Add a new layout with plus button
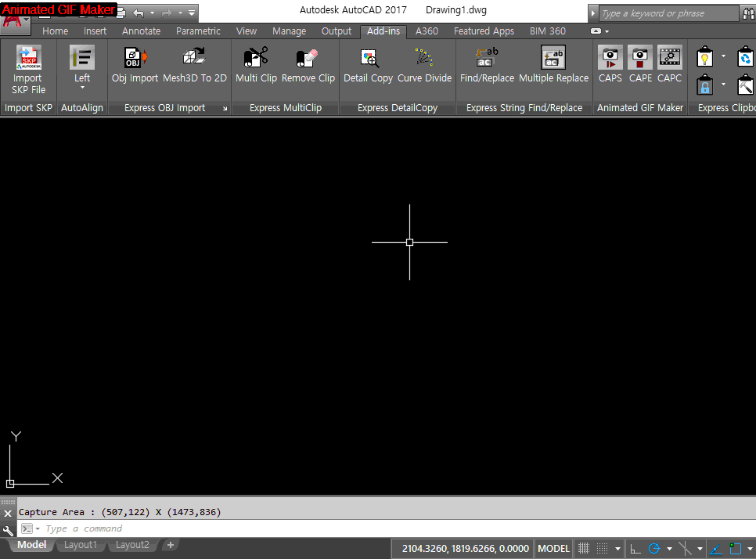The height and width of the screenshot is (559, 756). (x=170, y=545)
